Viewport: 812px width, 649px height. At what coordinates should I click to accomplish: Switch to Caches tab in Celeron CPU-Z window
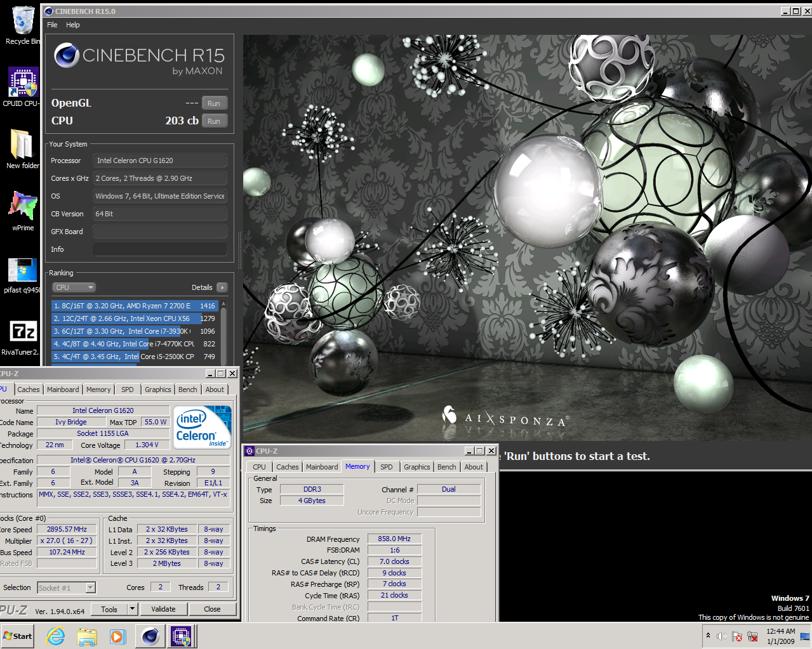(29, 390)
